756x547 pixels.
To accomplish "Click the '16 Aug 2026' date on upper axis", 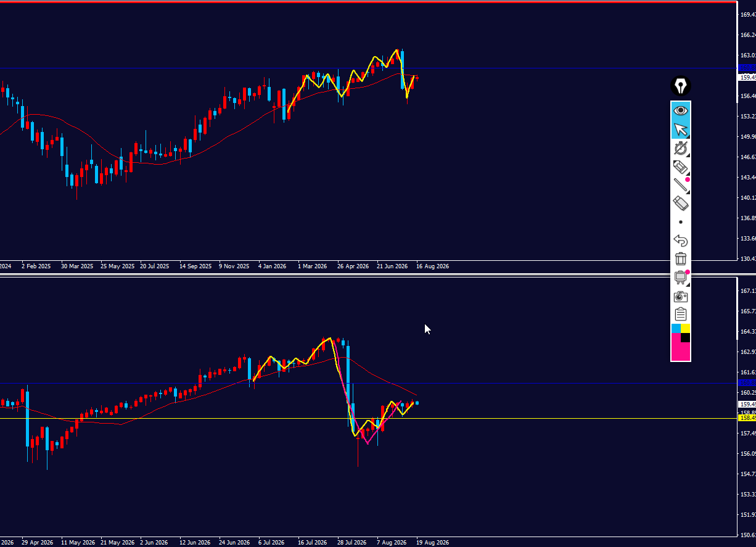I will coord(433,266).
